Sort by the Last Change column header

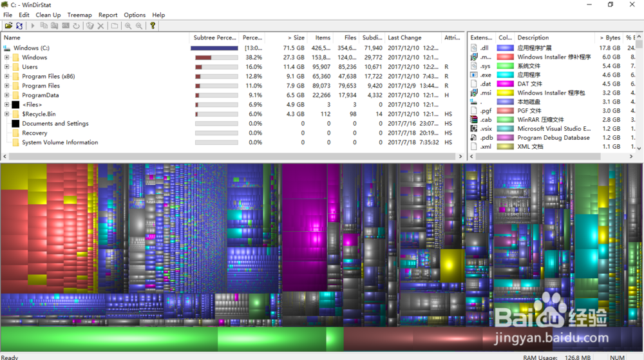tap(413, 37)
